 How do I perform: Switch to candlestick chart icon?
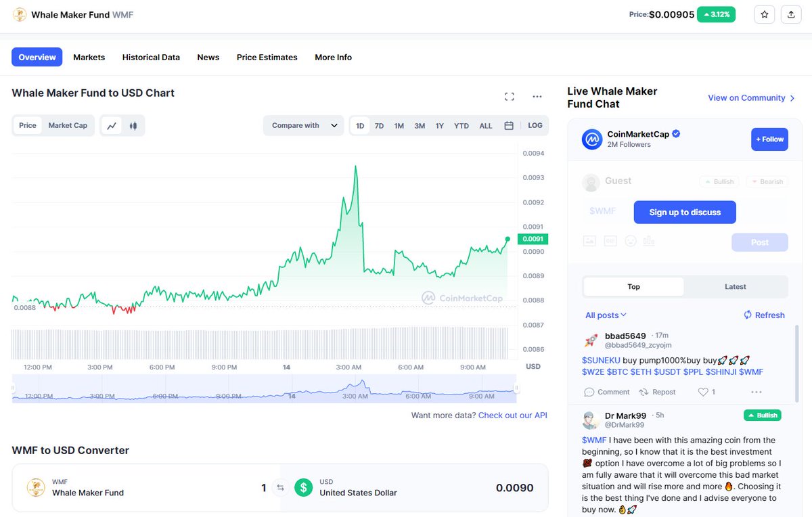coord(133,125)
